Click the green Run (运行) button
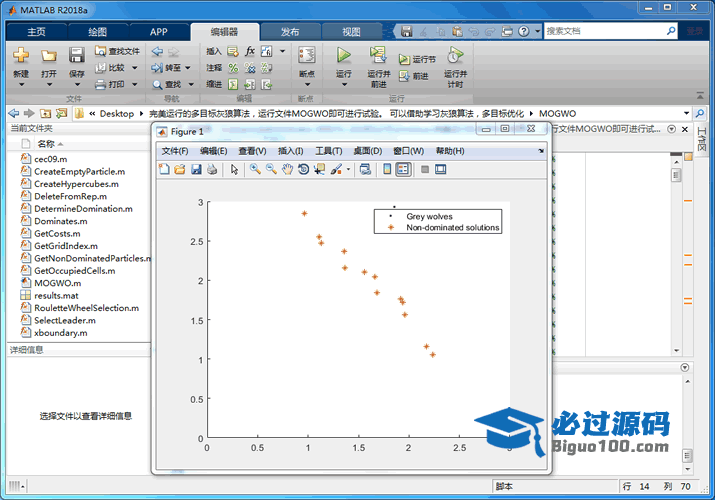 (x=343, y=55)
